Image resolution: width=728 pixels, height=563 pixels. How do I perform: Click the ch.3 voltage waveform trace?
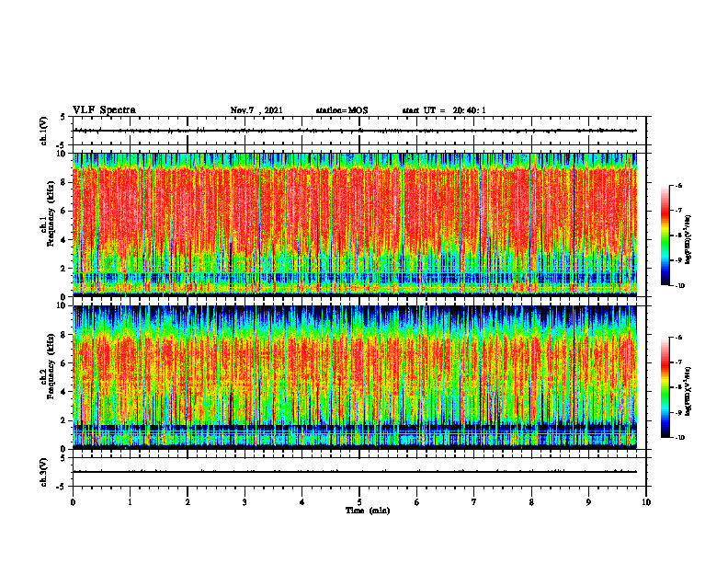click(x=355, y=472)
